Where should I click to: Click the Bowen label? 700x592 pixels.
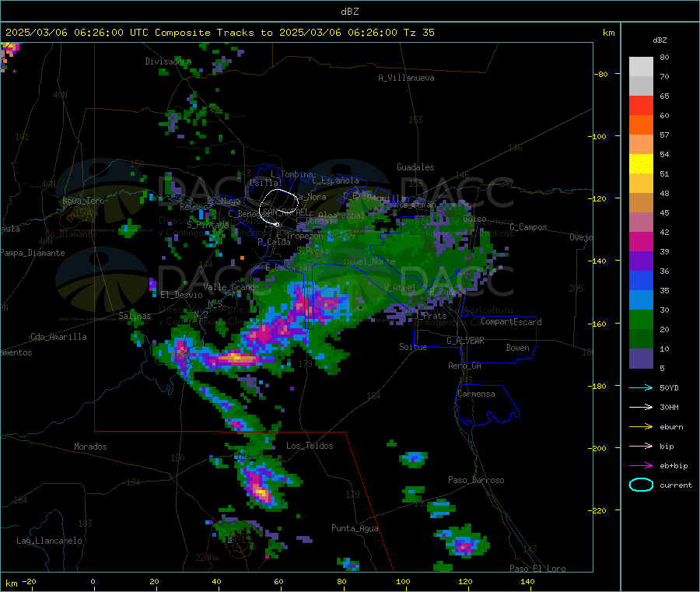[x=518, y=348]
